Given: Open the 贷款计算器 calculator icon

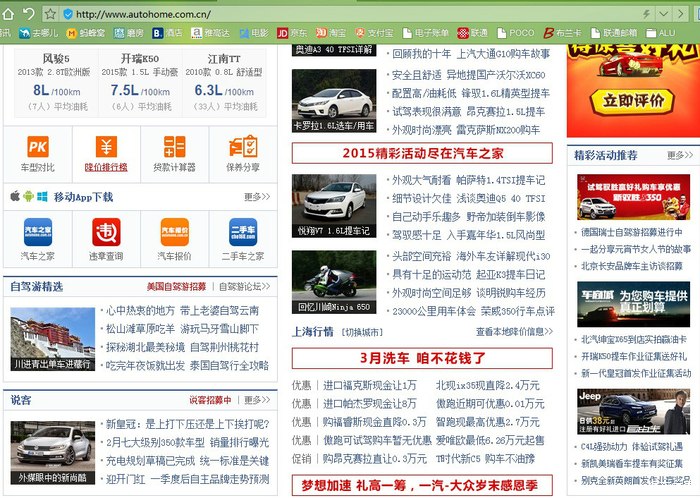Looking at the screenshot, I should [174, 148].
